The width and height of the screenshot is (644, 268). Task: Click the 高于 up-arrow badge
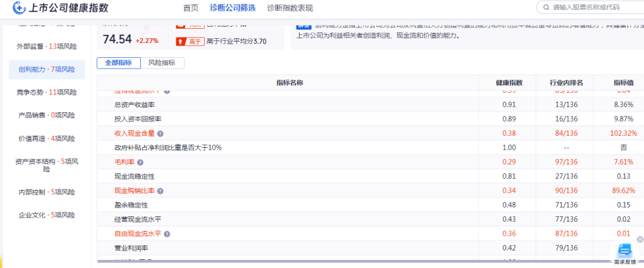pos(190,41)
